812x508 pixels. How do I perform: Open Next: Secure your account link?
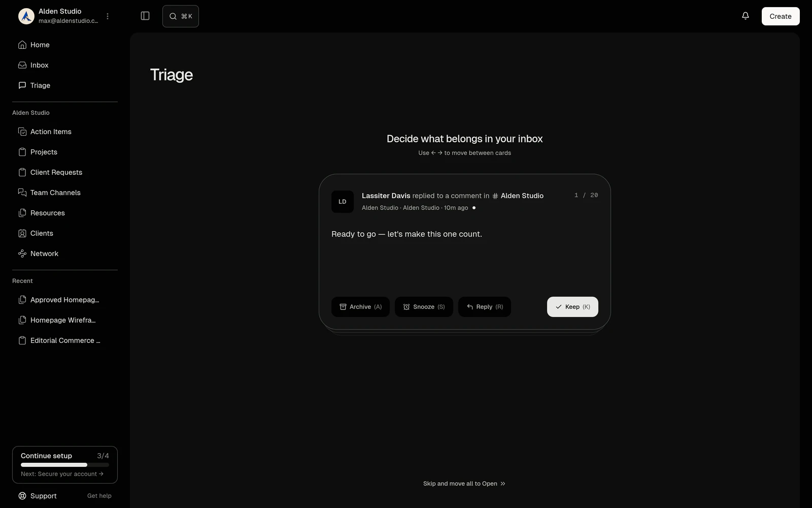(x=62, y=474)
